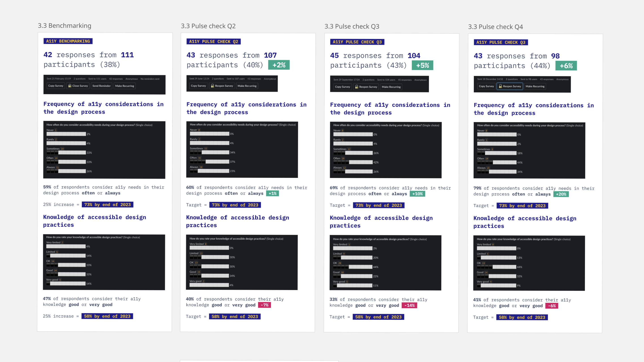This screenshot has height=362, width=644.
Task: Click the lock icon on Close Survey
Action: click(x=70, y=86)
